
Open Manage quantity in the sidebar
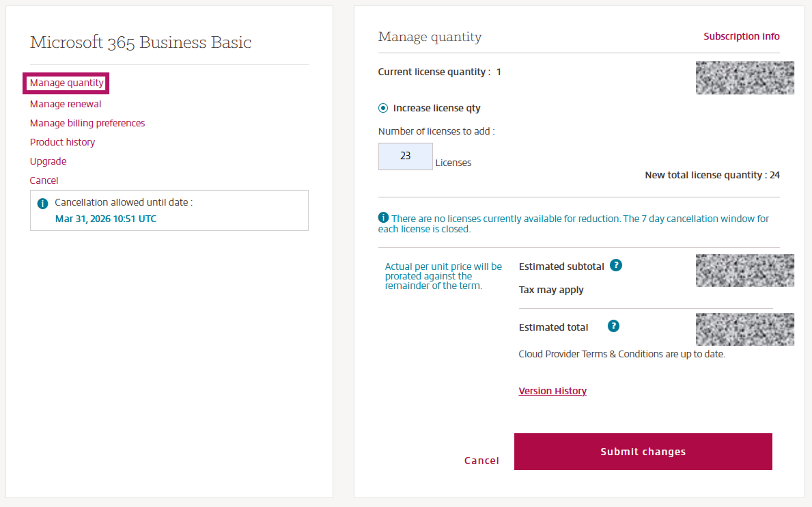coord(66,83)
